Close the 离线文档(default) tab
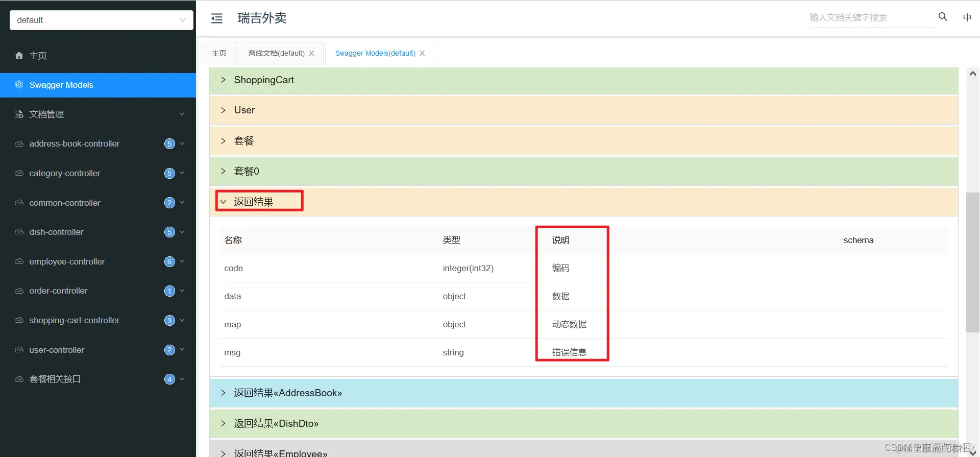The image size is (980, 457). (x=311, y=53)
